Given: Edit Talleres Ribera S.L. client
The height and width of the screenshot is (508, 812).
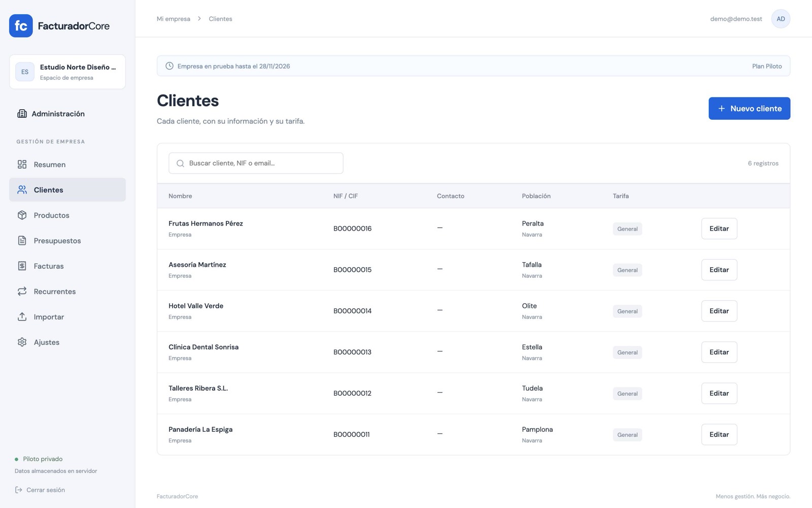Looking at the screenshot, I should (719, 393).
